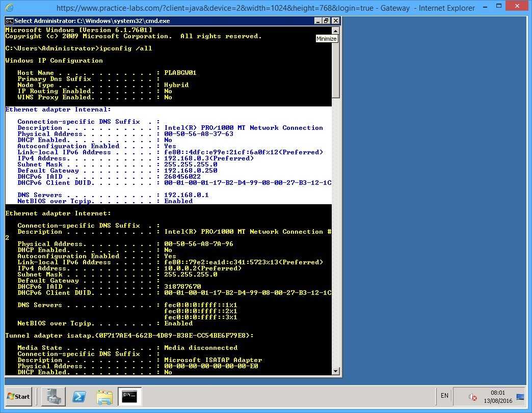The image size is (532, 413).
Task: Unmute audio via the muted speaker icon
Action: point(472,398)
